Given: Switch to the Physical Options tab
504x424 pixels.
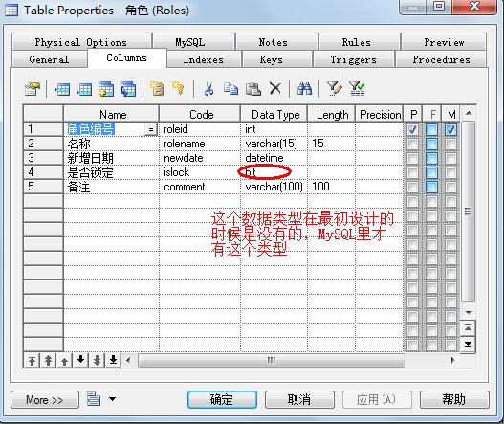Looking at the screenshot, I should tap(81, 42).
